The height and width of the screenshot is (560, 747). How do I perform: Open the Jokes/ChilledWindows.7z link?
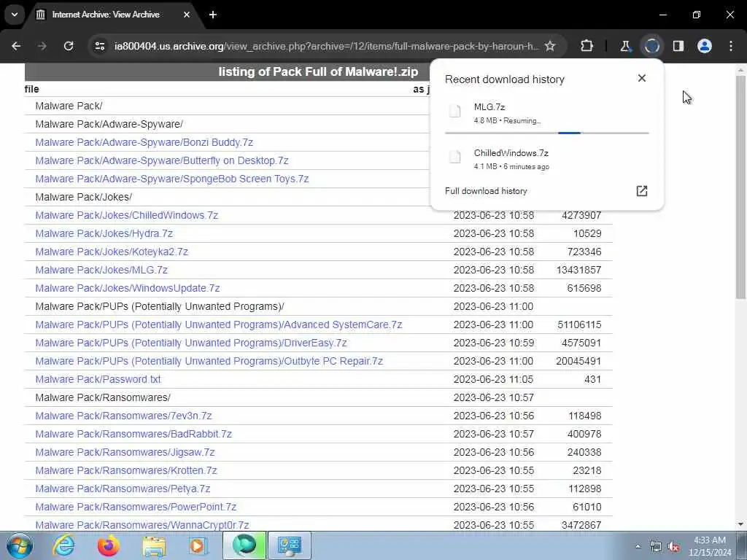click(x=127, y=215)
